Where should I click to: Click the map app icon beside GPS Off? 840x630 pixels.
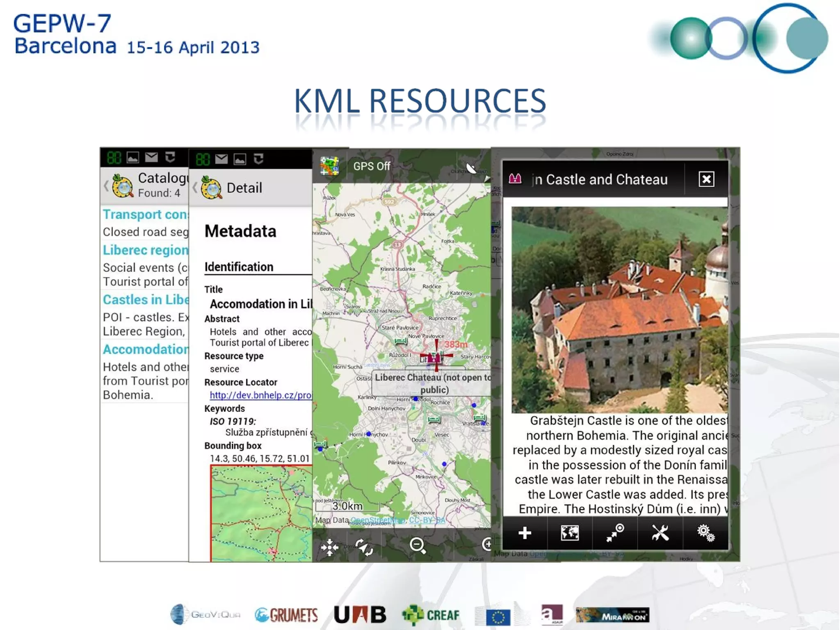click(x=329, y=166)
